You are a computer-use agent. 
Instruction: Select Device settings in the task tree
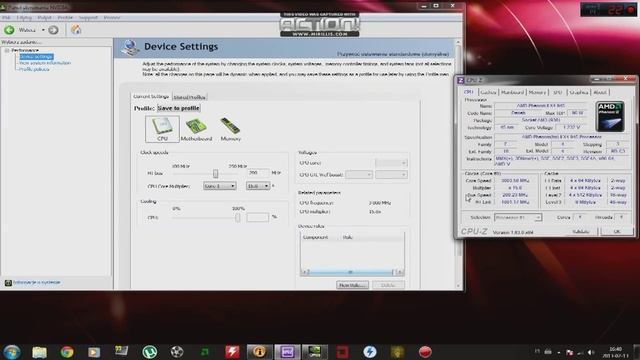[x=36, y=57]
